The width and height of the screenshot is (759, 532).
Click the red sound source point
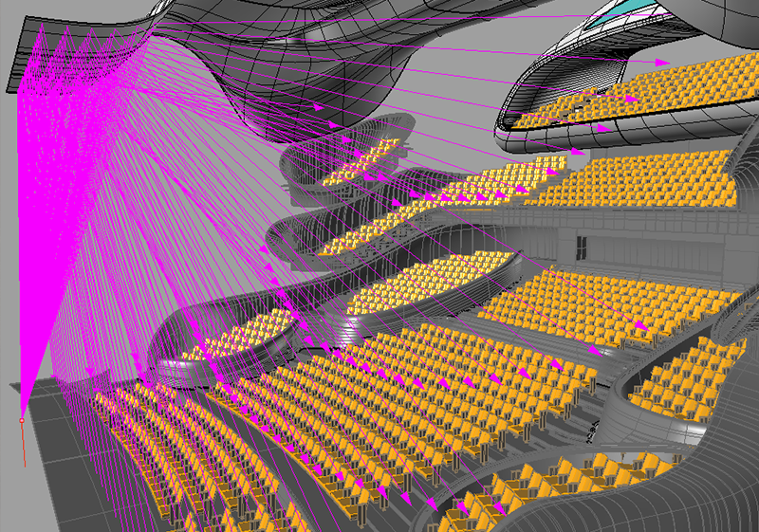point(22,420)
